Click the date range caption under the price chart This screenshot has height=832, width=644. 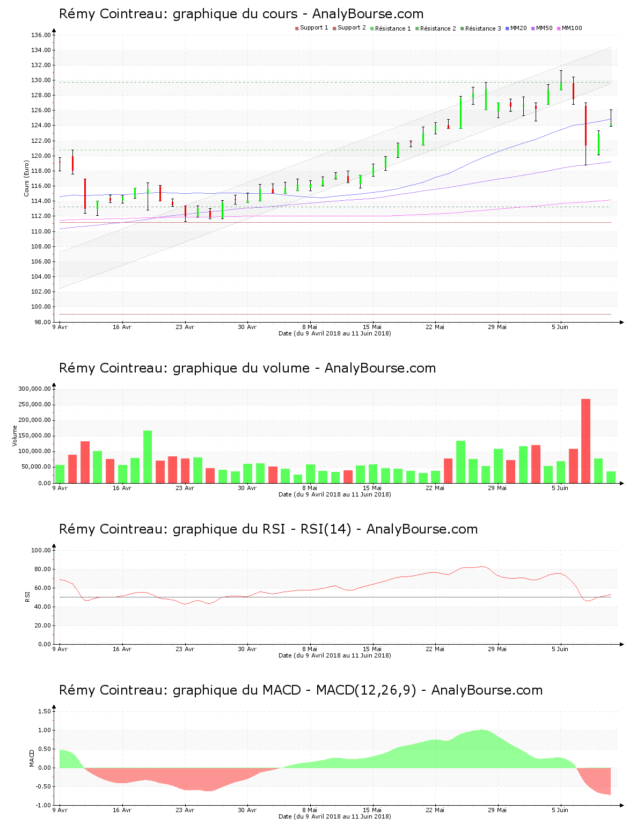click(335, 333)
